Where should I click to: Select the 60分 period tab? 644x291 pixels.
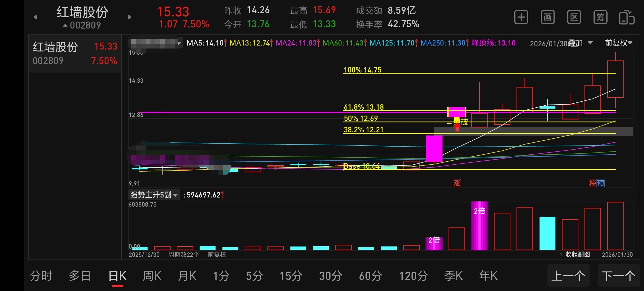click(x=371, y=276)
